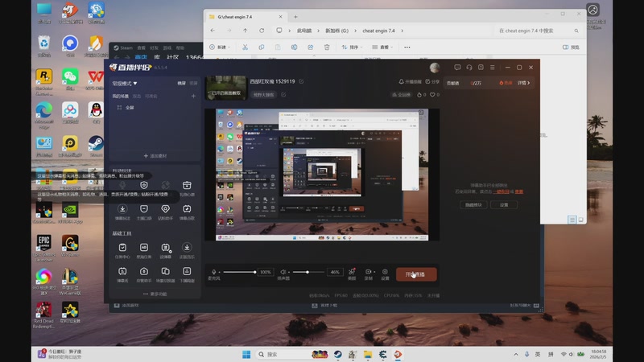The width and height of the screenshot is (644, 362).
Task: Click Cut icon in File Explorer toolbar
Action: [245, 47]
